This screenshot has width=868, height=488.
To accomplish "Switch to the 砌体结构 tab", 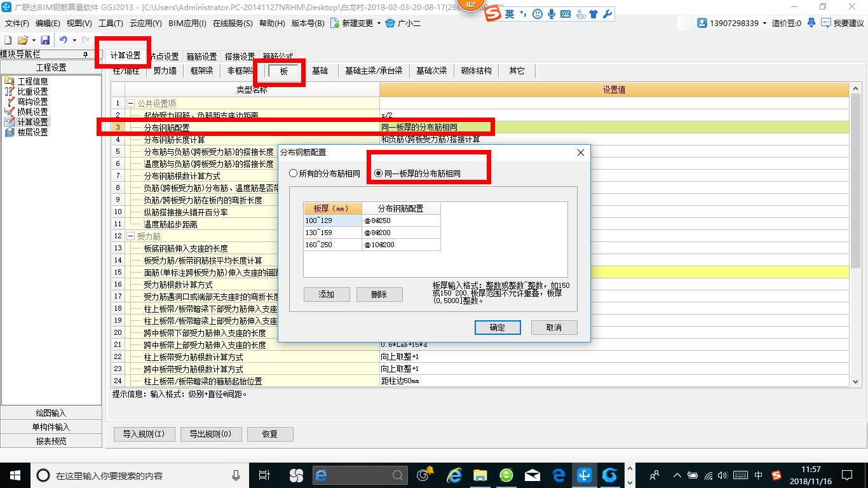I will (x=477, y=71).
